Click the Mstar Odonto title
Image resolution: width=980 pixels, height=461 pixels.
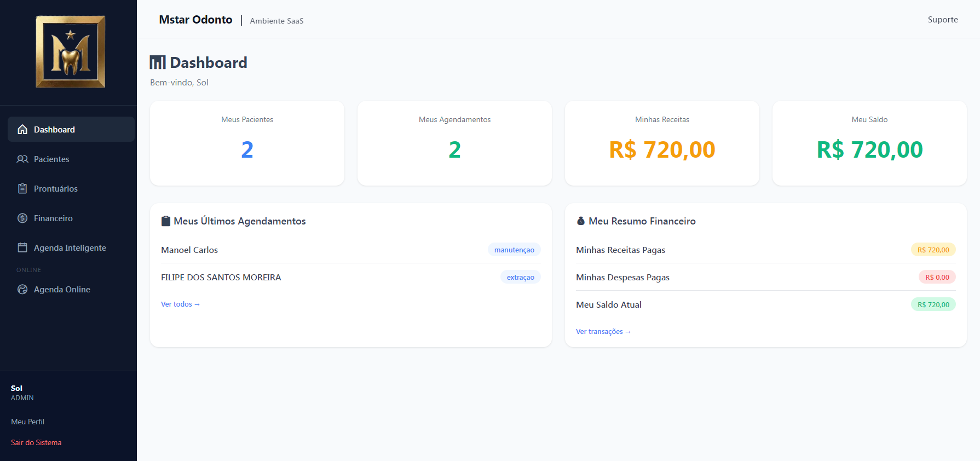195,20
